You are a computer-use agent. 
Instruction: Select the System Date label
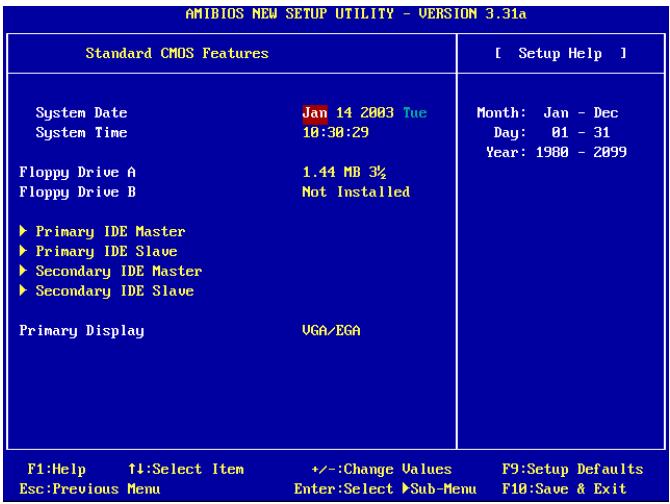(81, 113)
